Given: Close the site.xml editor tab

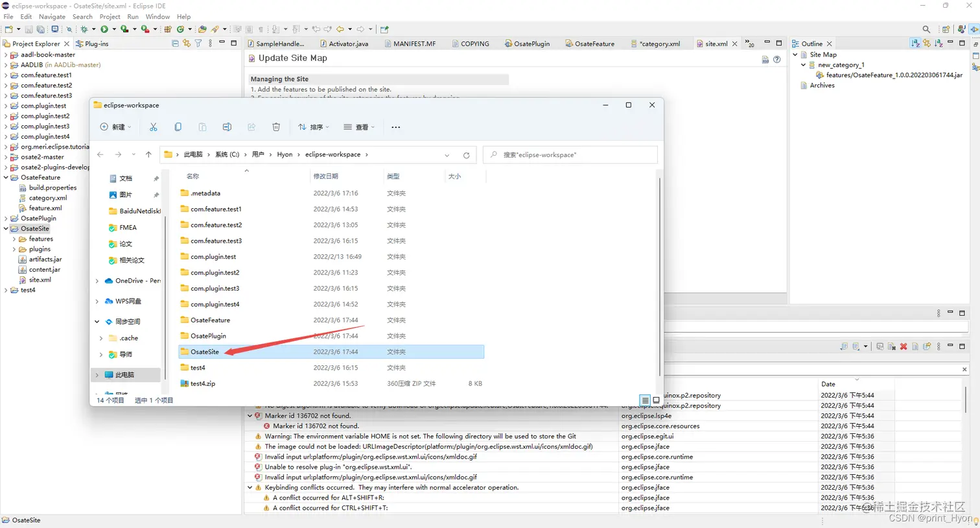Looking at the screenshot, I should (x=734, y=43).
